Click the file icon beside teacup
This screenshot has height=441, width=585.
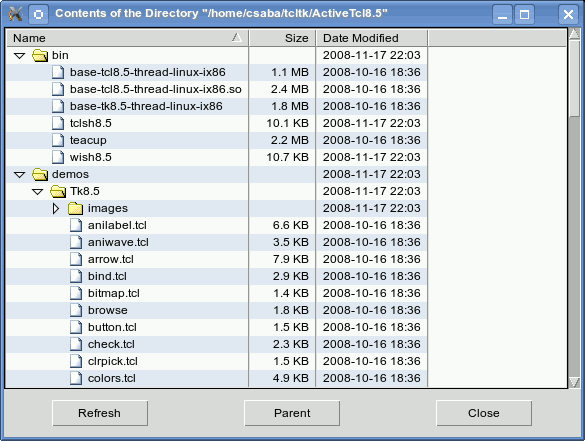(x=58, y=140)
